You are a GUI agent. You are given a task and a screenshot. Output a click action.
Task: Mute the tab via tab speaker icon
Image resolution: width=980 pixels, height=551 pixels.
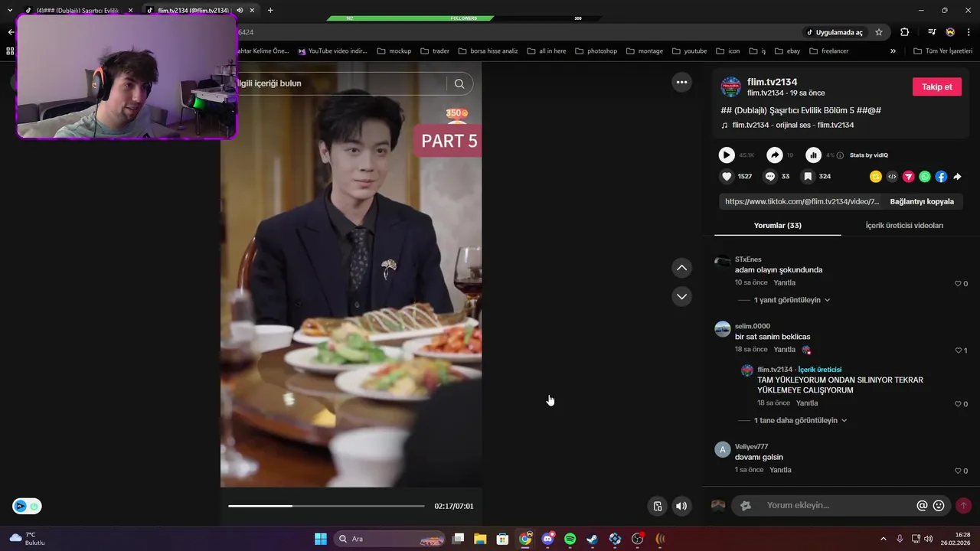coord(240,11)
